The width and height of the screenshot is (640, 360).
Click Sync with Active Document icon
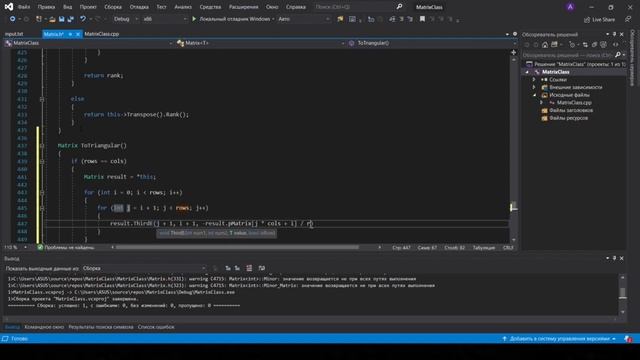[x=585, y=45]
